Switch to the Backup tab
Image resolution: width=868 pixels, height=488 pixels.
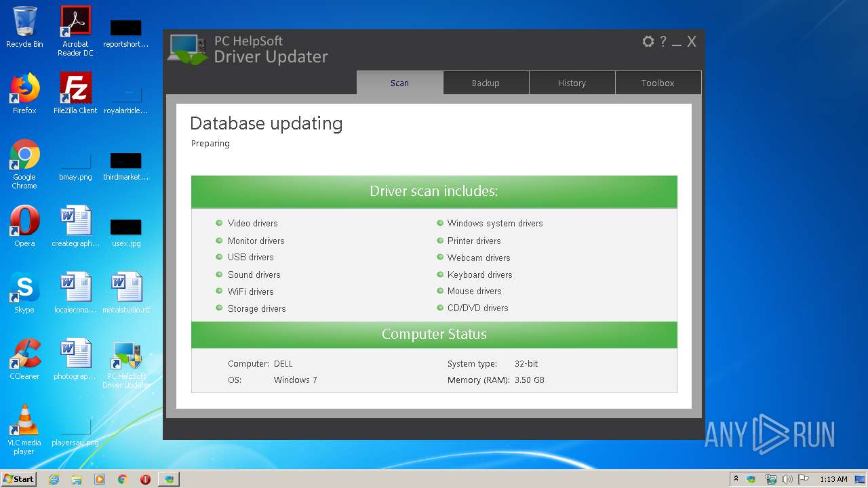pos(486,83)
